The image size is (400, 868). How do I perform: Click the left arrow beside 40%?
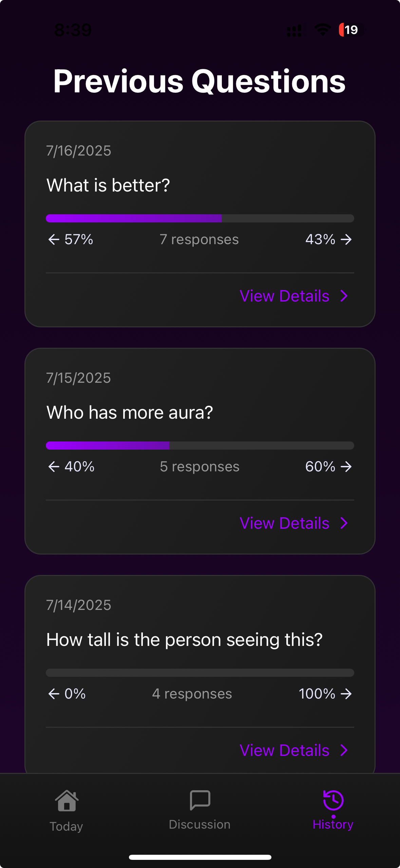(x=53, y=467)
